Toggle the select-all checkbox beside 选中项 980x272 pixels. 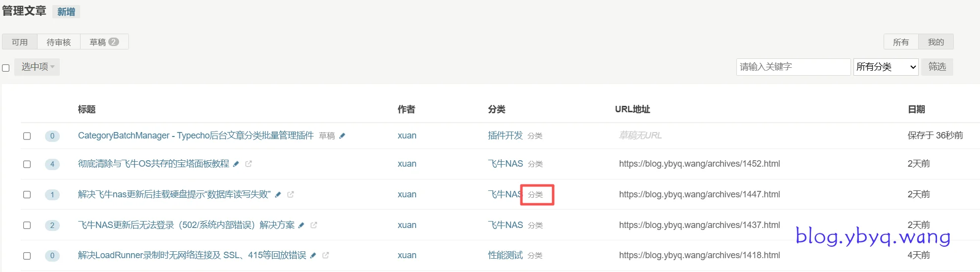(6, 68)
